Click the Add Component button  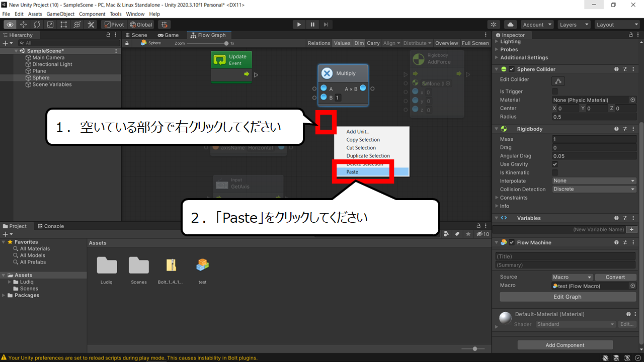565,345
